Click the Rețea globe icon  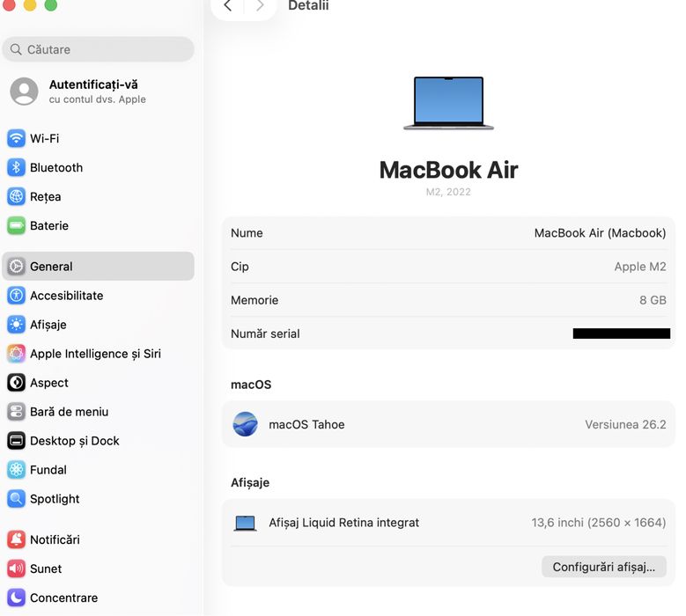(x=16, y=197)
